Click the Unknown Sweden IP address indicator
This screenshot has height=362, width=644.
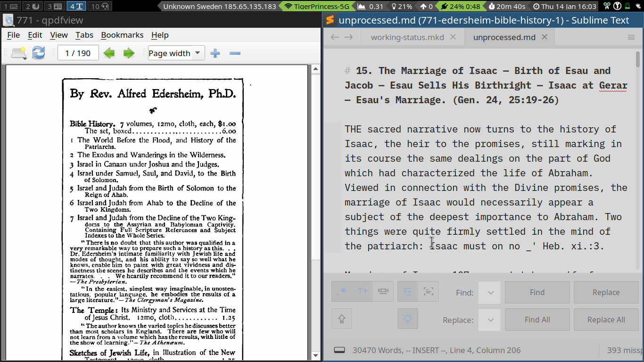click(219, 6)
